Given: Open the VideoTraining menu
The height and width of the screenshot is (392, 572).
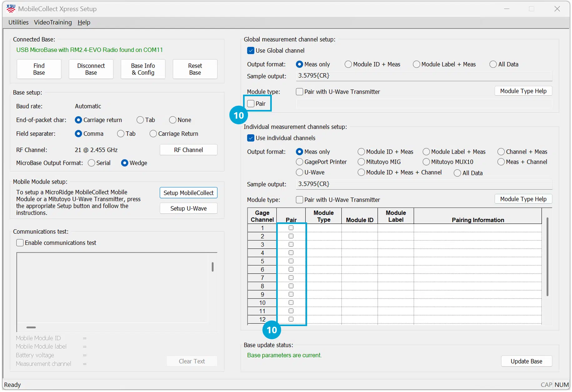Looking at the screenshot, I should coord(53,22).
